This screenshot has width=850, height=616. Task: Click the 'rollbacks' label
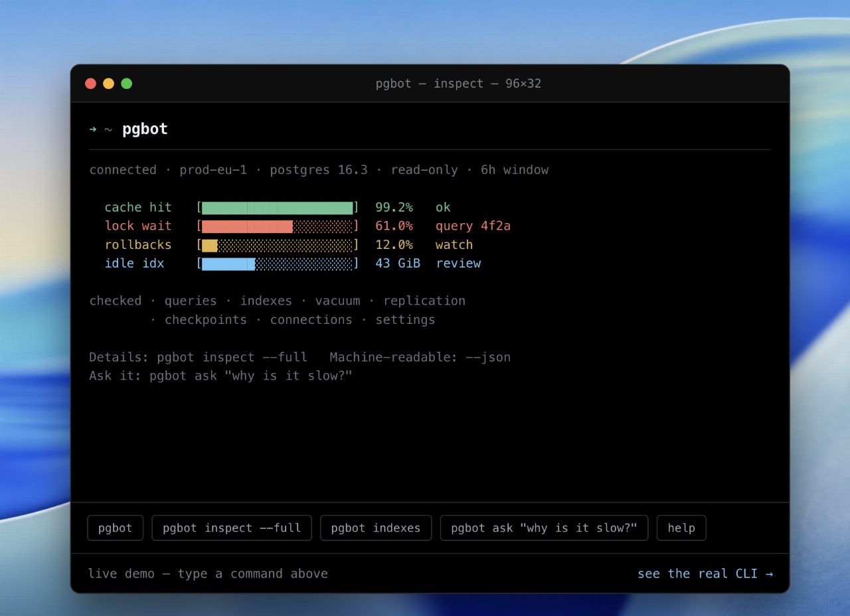[138, 244]
